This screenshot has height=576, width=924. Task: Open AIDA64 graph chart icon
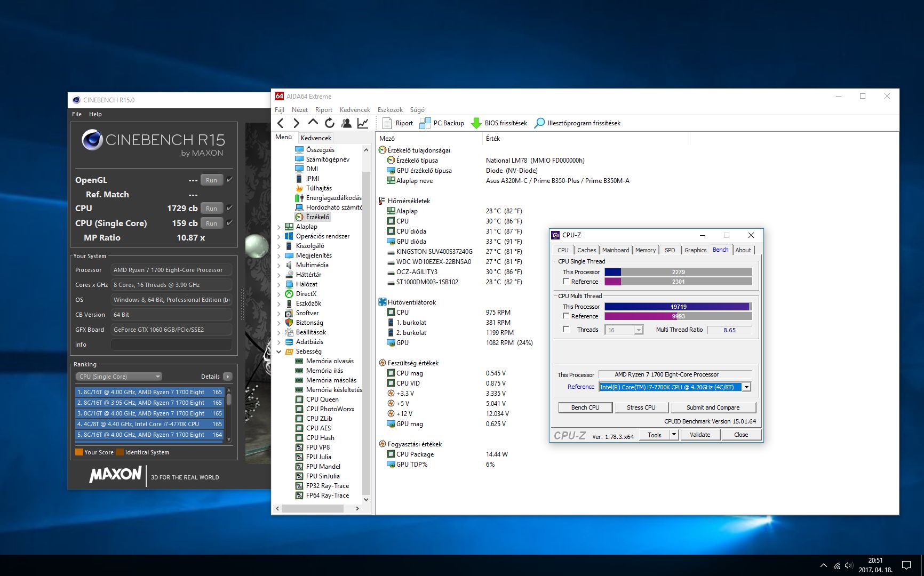pyautogui.click(x=363, y=123)
